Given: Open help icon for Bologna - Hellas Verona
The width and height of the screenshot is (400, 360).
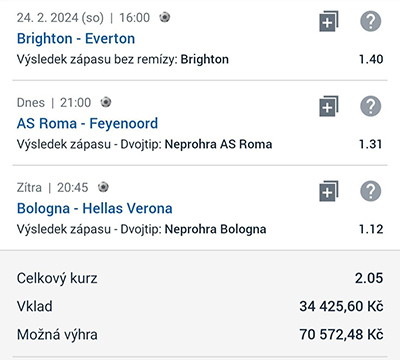Looking at the screenshot, I should point(371,191).
